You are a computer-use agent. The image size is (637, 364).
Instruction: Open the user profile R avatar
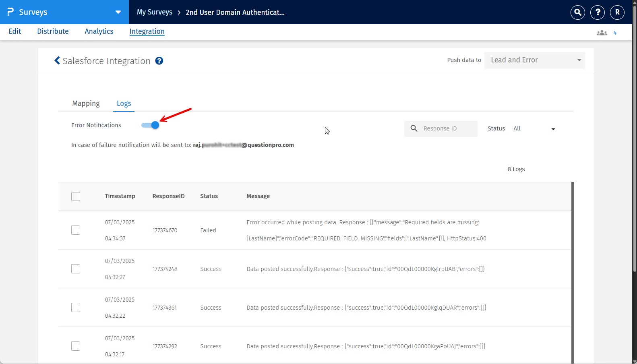coord(617,12)
